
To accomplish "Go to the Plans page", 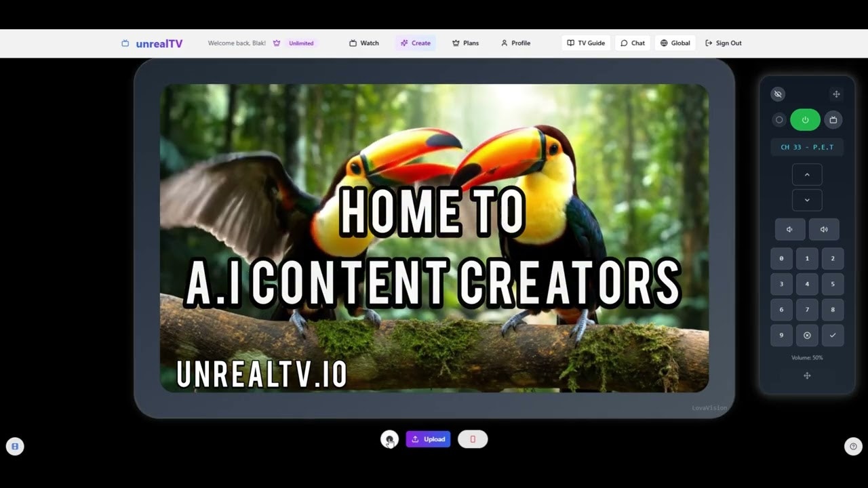I will tap(466, 43).
